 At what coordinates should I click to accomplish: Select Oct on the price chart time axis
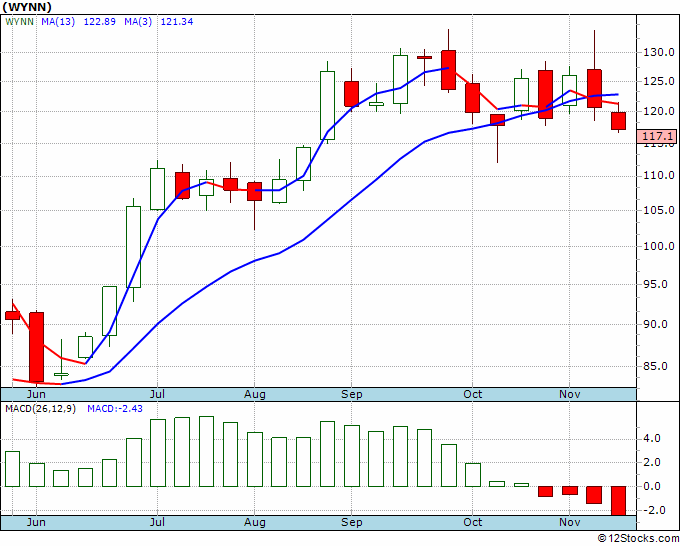[472, 394]
